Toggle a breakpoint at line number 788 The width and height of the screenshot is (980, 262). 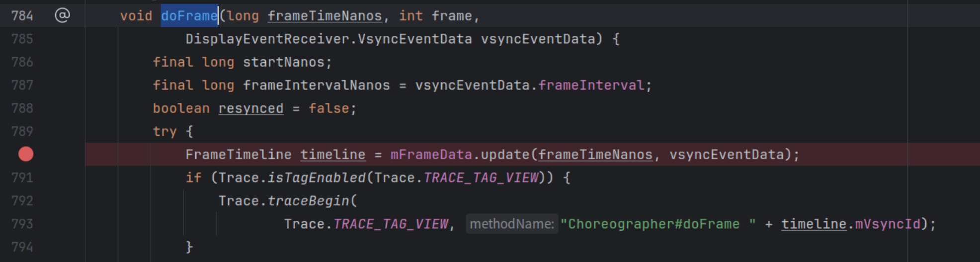click(22, 108)
